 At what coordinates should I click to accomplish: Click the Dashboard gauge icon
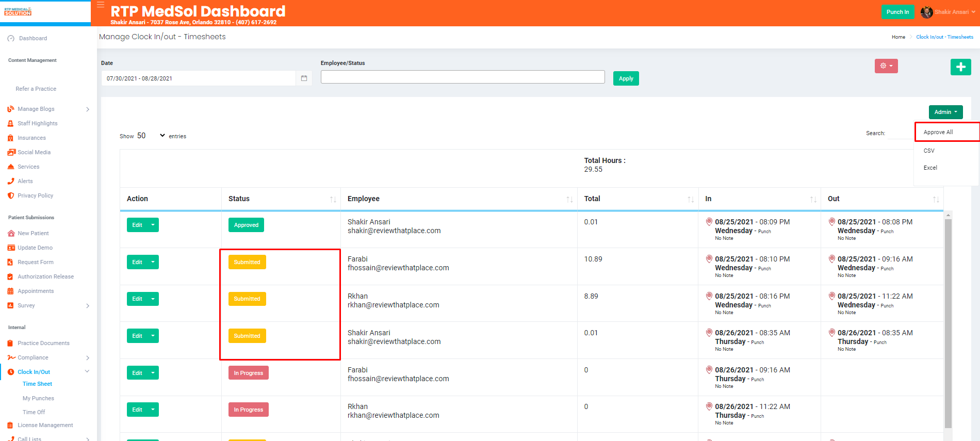click(11, 38)
